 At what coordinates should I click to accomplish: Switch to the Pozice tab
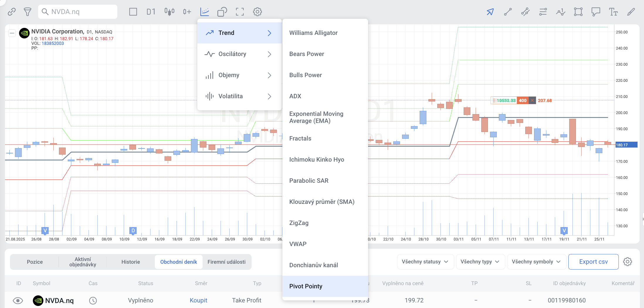click(35, 262)
